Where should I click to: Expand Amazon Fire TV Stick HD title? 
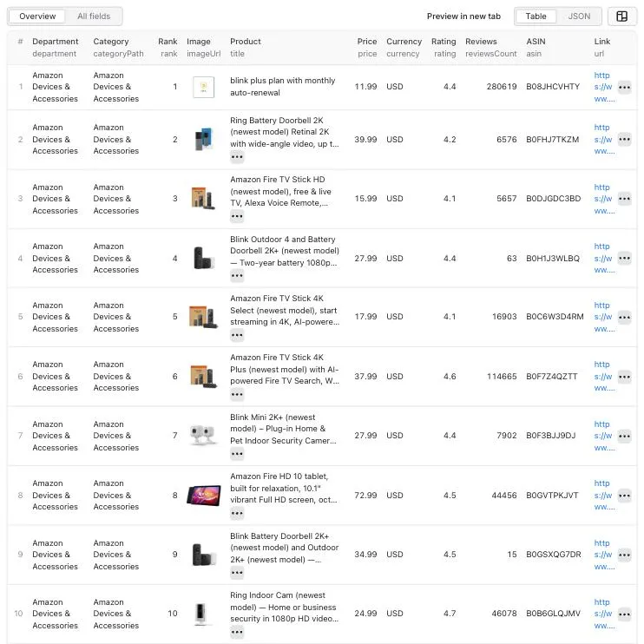click(x=237, y=216)
